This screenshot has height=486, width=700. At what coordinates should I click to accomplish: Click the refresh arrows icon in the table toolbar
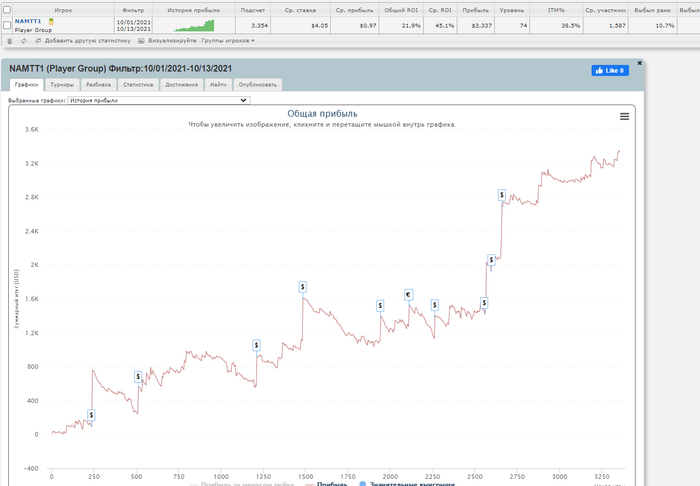click(24, 41)
